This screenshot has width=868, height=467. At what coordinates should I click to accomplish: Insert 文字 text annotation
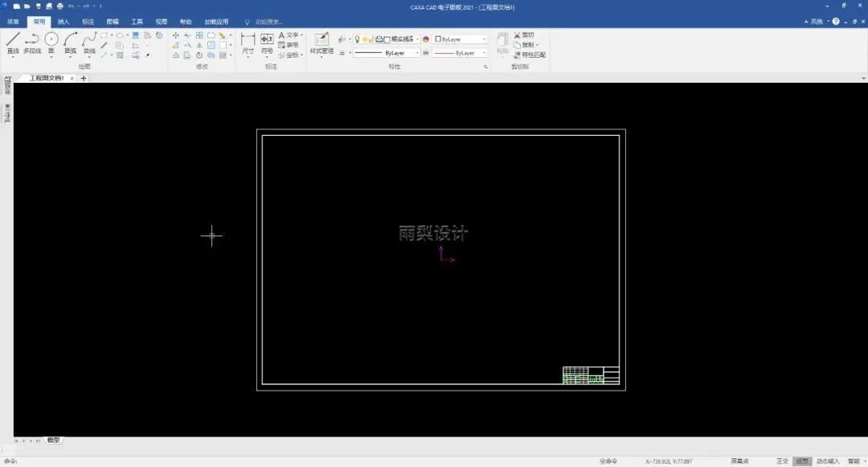289,35
